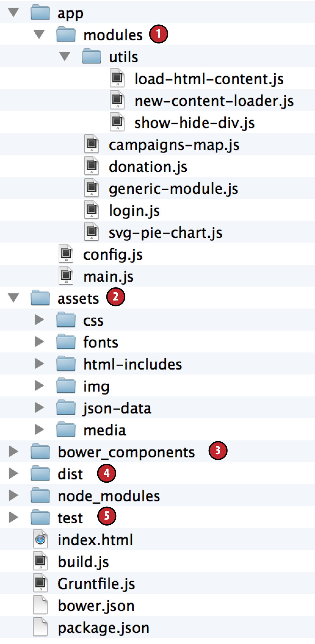Click the app folder icon

pos(40,13)
